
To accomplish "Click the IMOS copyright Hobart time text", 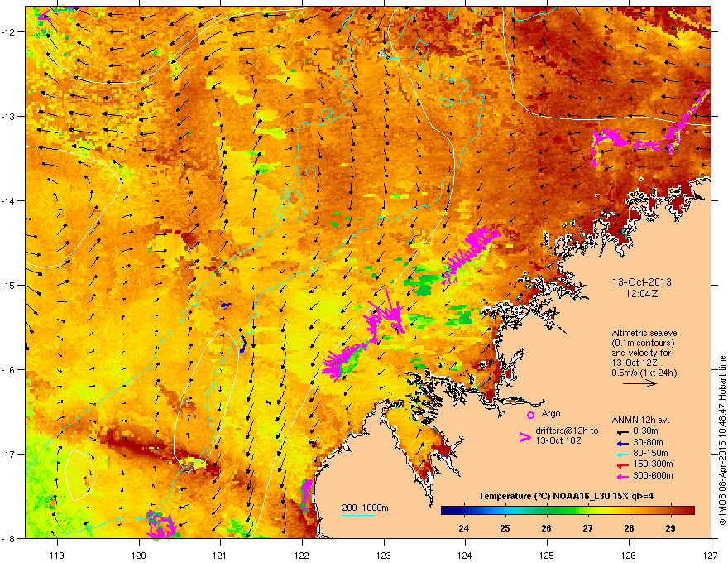I will (722, 440).
